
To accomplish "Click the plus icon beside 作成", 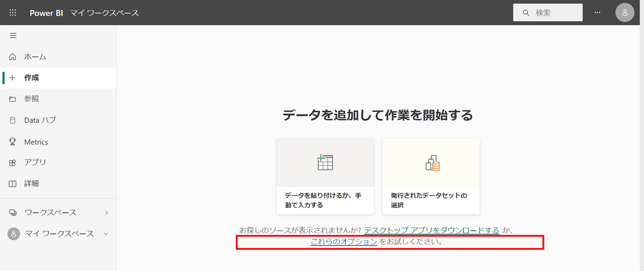I will point(13,78).
